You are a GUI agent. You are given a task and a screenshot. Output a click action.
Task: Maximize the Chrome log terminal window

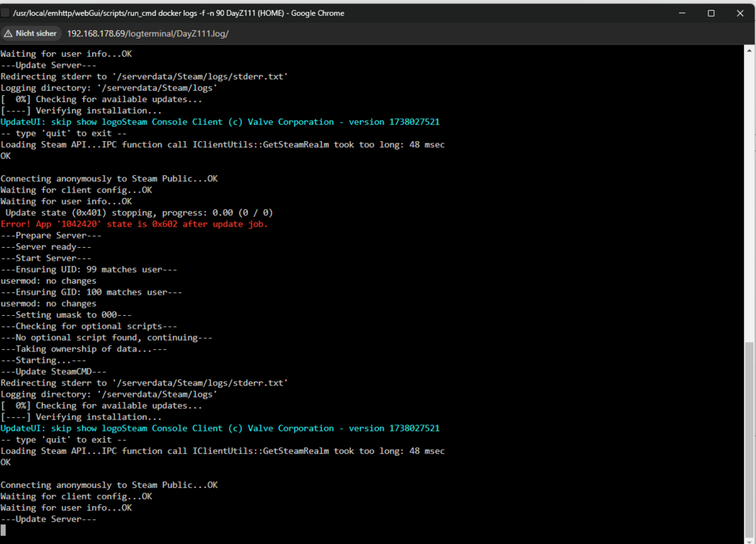[711, 13]
